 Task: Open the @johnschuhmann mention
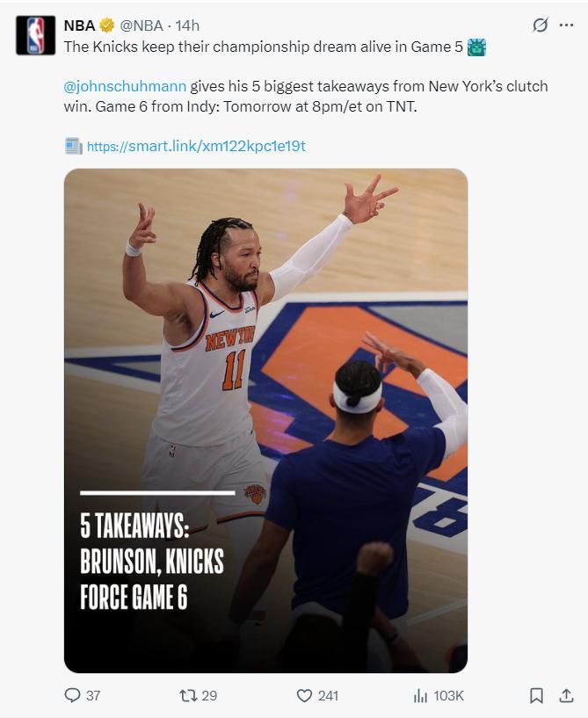click(125, 86)
